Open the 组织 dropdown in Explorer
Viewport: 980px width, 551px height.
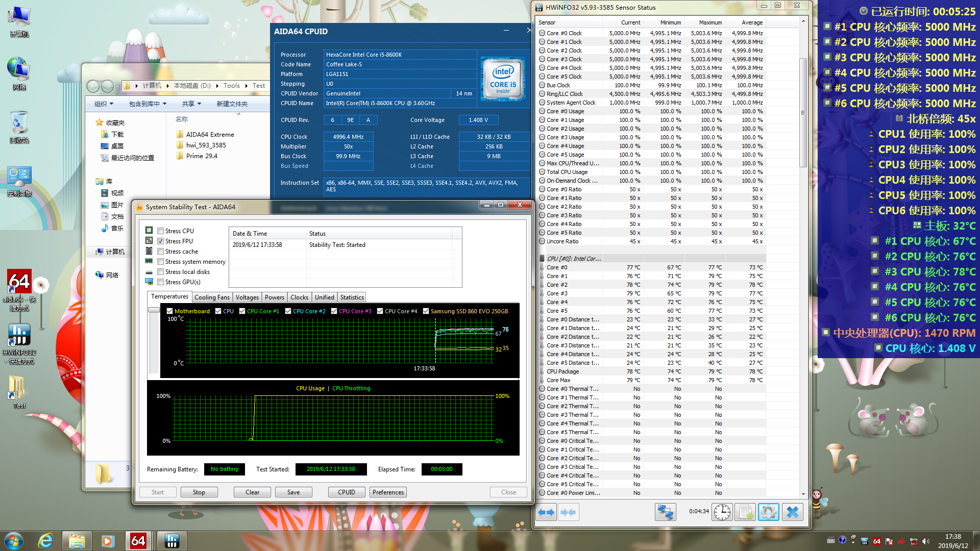pyautogui.click(x=104, y=104)
